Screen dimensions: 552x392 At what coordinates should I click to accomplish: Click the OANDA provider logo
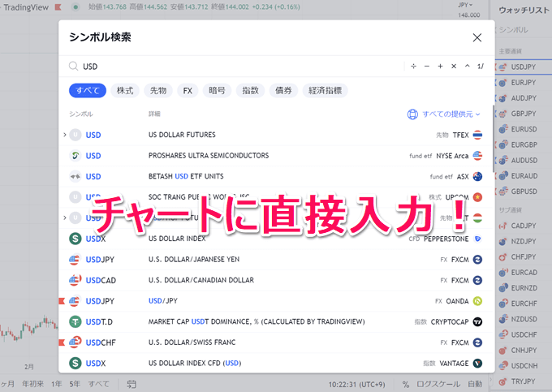[477, 301]
